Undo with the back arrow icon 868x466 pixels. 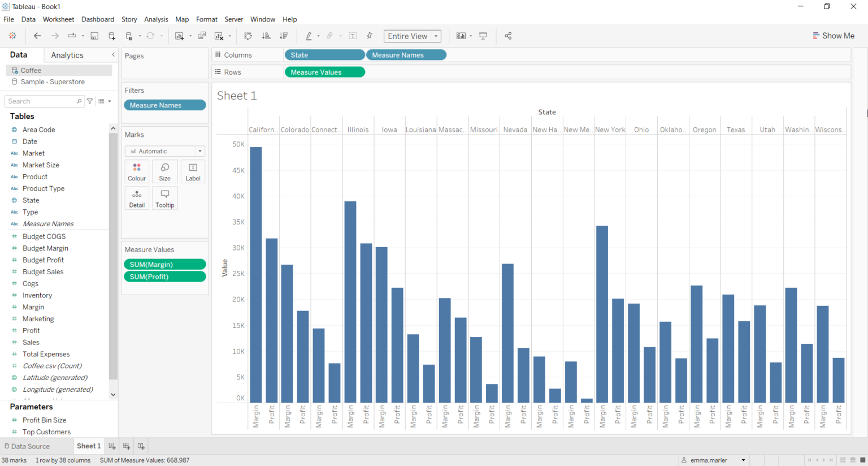(x=37, y=36)
